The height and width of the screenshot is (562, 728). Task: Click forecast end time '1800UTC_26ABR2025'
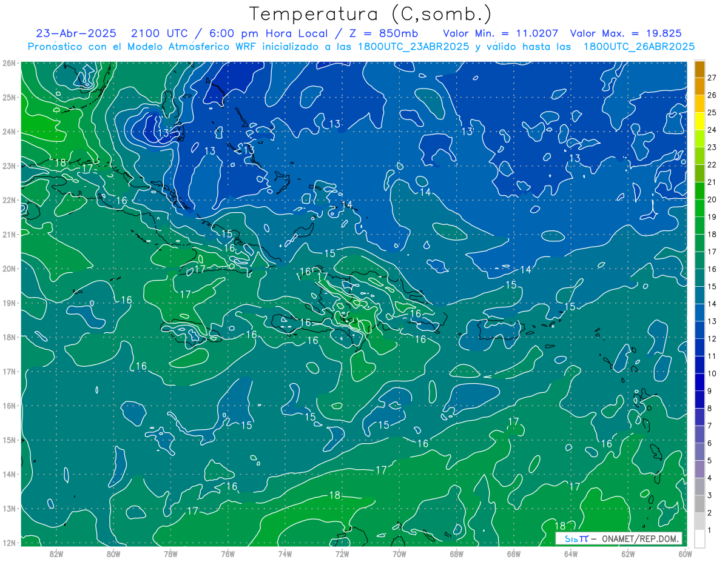click(x=639, y=46)
